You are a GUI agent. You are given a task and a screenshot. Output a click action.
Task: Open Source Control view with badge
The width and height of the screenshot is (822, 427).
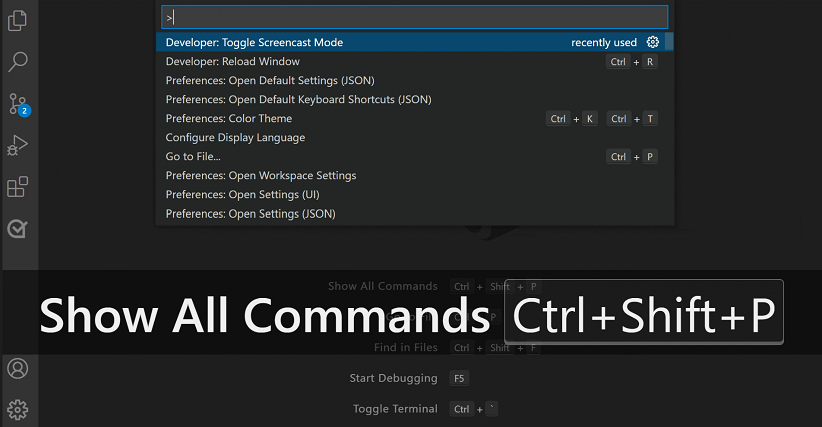18,104
